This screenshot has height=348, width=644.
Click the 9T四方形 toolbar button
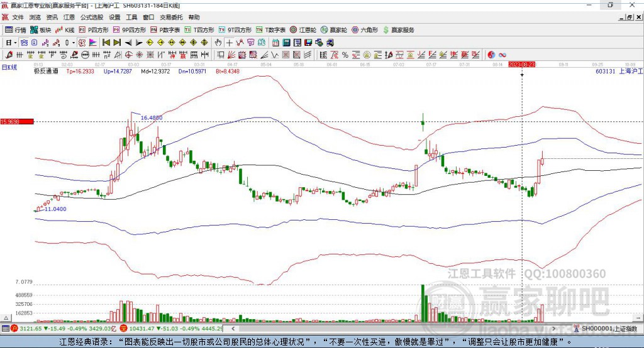pyautogui.click(x=235, y=30)
